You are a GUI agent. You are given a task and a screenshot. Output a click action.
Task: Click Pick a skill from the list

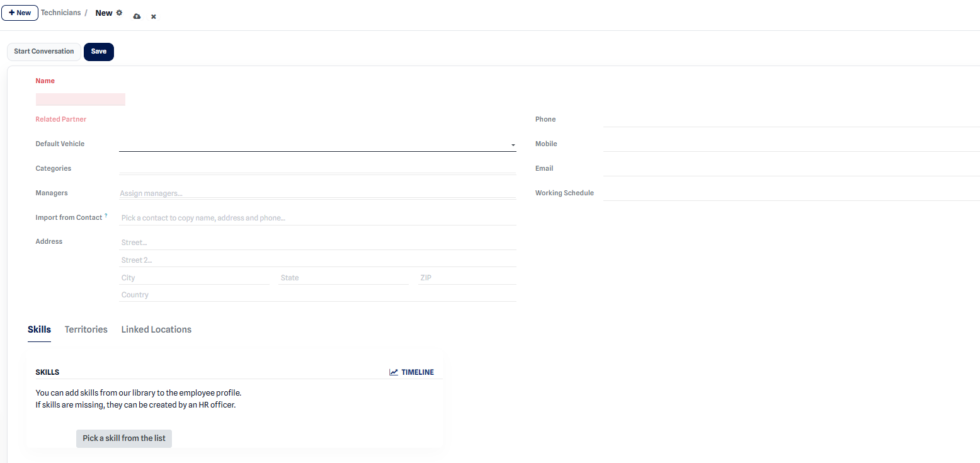pos(124,438)
